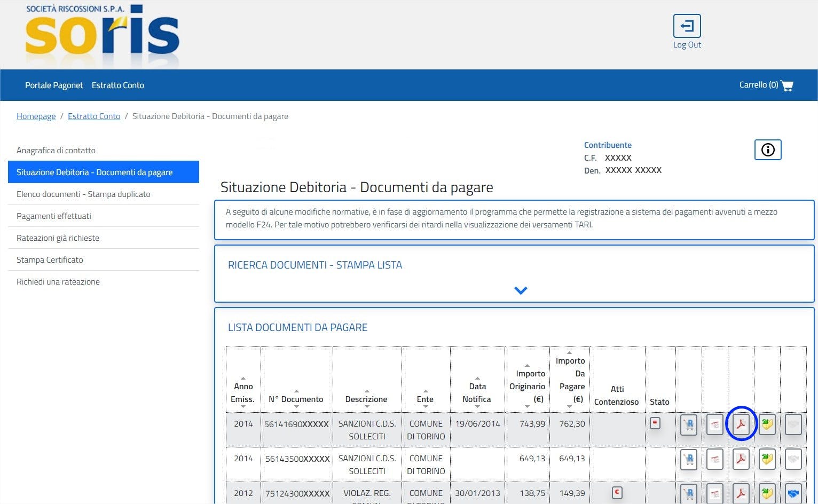
Task: Open the PDF icon on the 2012 row
Action: (741, 494)
